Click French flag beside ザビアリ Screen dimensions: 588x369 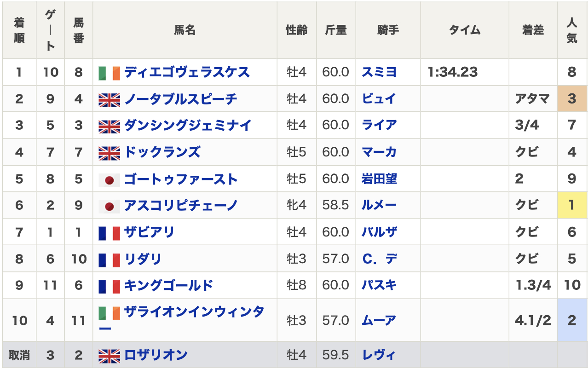110,233
